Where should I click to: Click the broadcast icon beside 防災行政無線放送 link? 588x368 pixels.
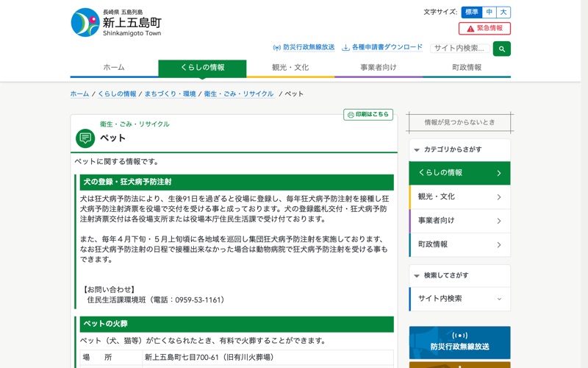tap(277, 48)
